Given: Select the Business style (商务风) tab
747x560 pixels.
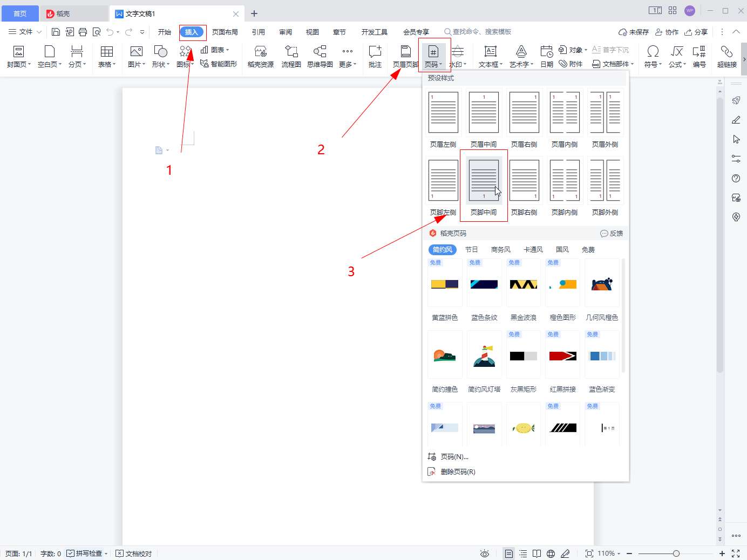Looking at the screenshot, I should click(x=500, y=249).
